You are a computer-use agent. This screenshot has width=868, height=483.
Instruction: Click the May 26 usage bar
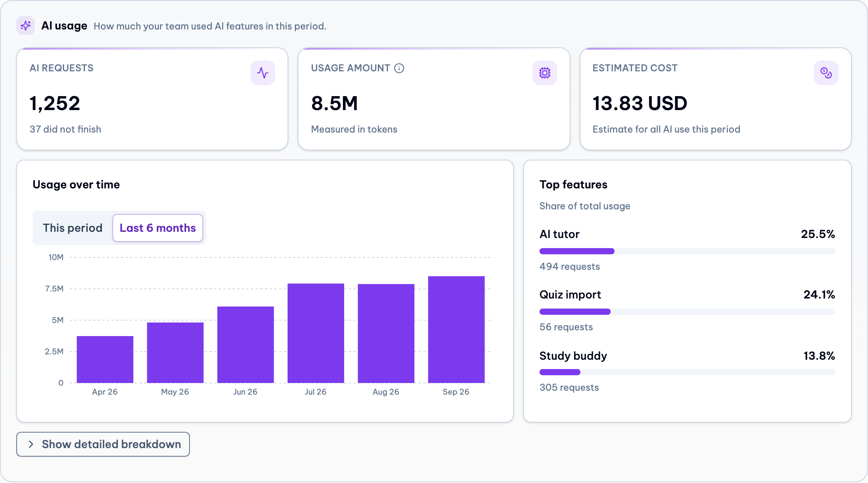(175, 353)
